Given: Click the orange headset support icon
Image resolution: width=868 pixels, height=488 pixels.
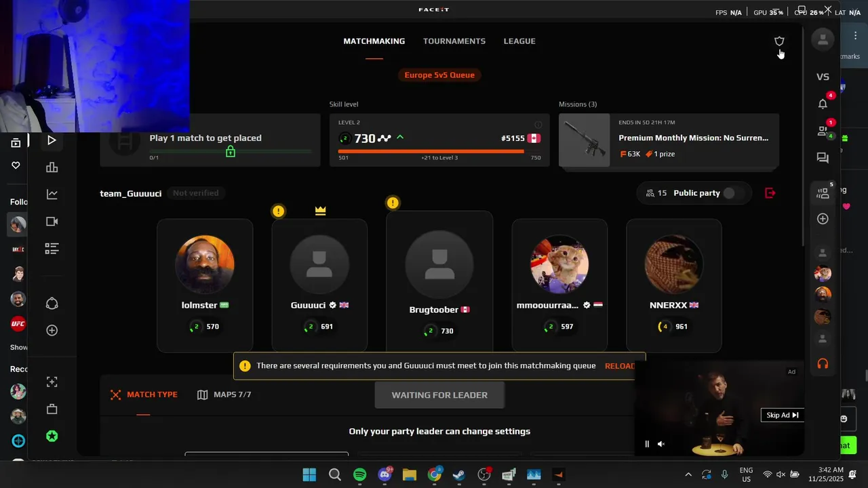Looking at the screenshot, I should tap(823, 364).
